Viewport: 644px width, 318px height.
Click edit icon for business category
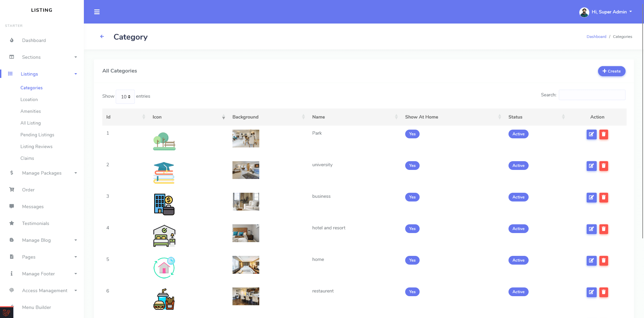click(x=591, y=197)
